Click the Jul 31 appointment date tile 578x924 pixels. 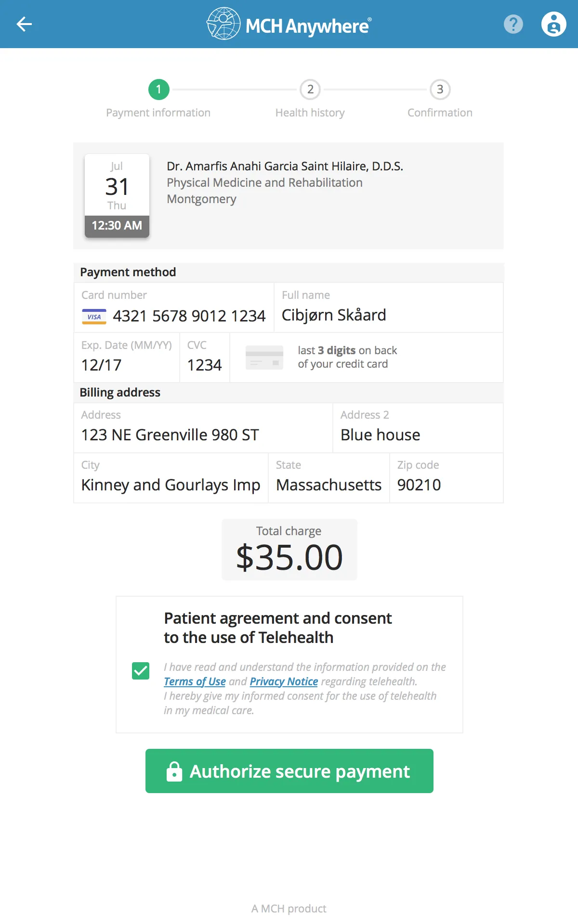117,195
